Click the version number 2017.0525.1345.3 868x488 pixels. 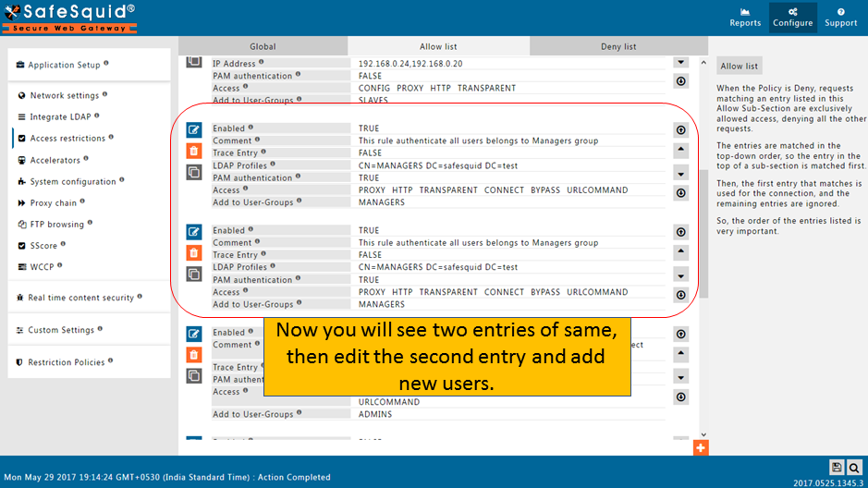pos(827,483)
